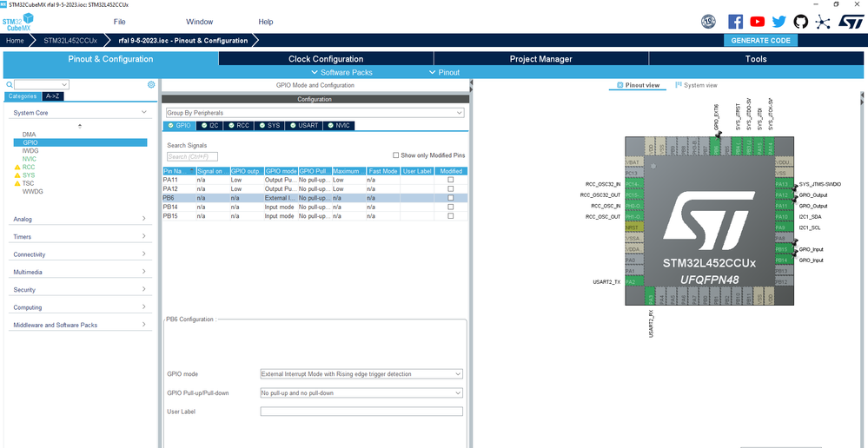Switch to the I2C configuration tab
This screenshot has height=448, width=868.
pyautogui.click(x=210, y=126)
